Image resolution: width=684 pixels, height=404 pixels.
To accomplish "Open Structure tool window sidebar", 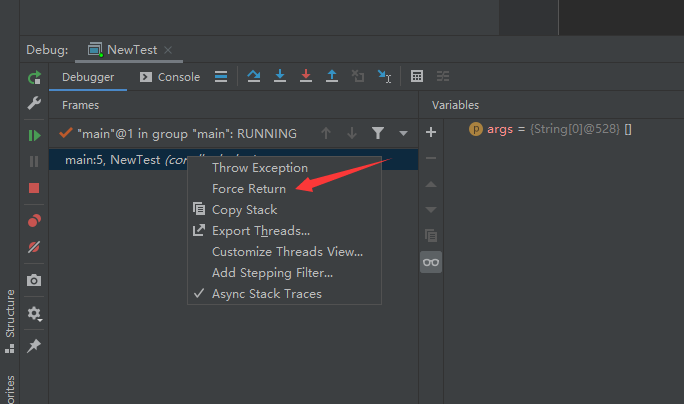I will click(x=10, y=321).
